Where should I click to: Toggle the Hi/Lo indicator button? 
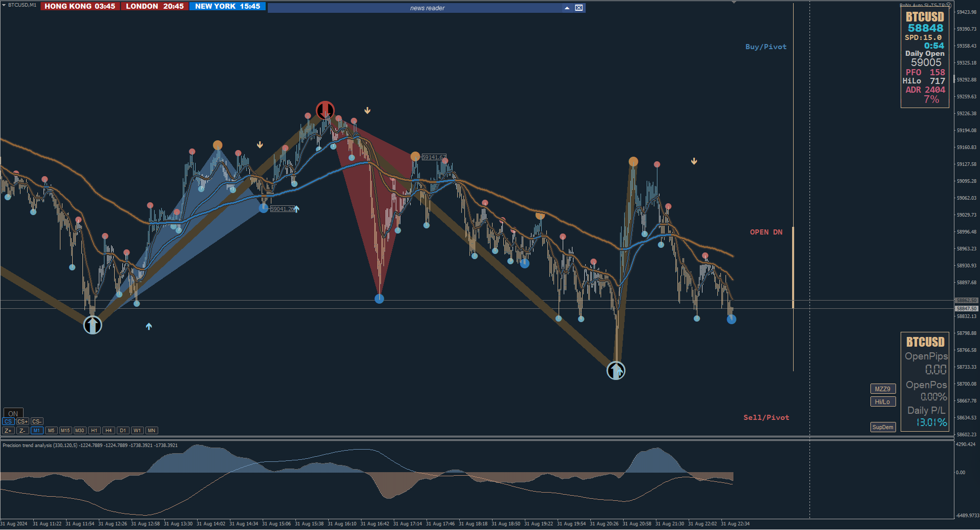pyautogui.click(x=883, y=402)
